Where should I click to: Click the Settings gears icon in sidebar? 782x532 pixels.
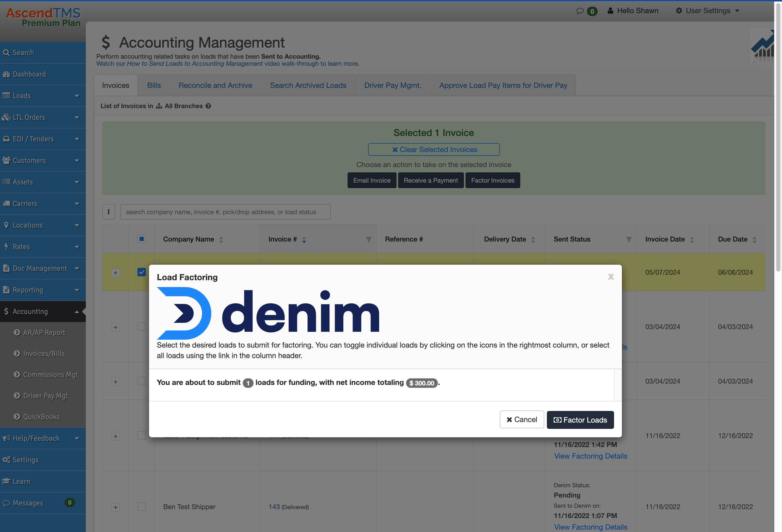(x=6, y=459)
